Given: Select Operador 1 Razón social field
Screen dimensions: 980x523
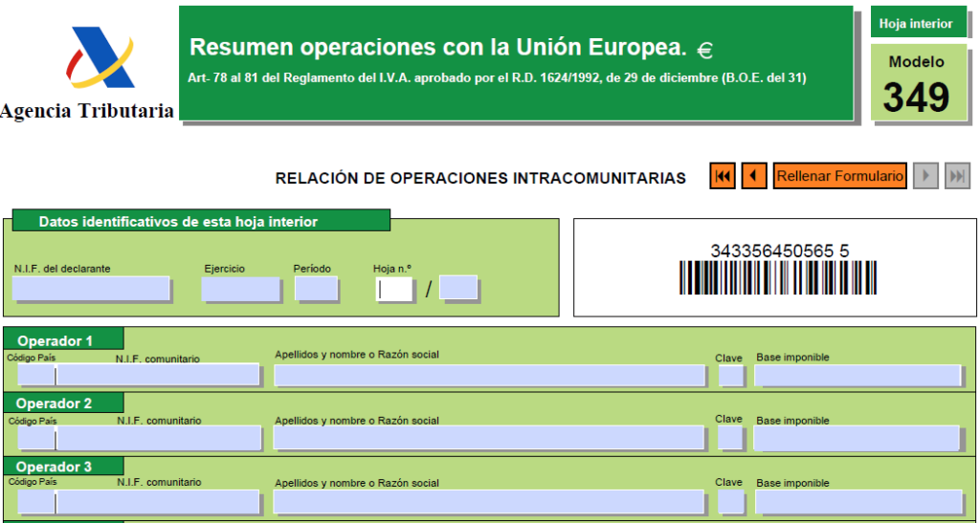Looking at the screenshot, I should click(x=490, y=375).
